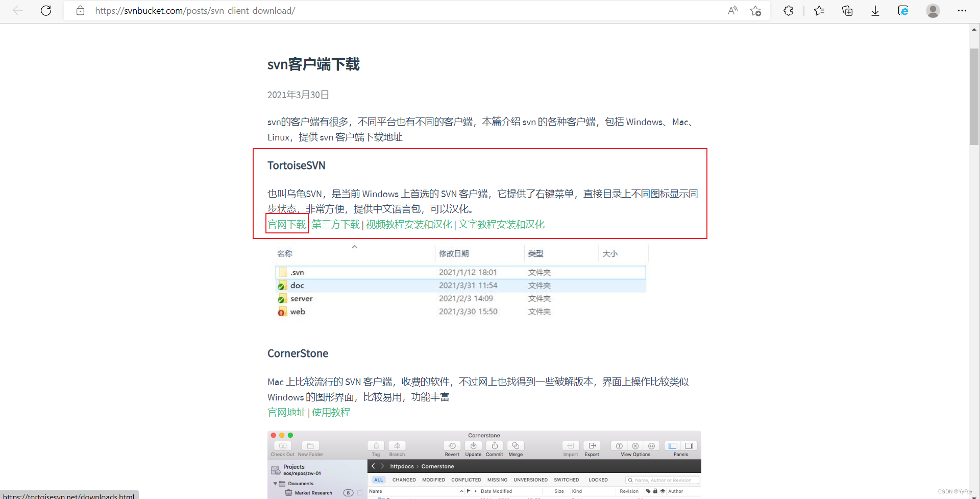Select the MISSING filter tab
Screen dimensions: 980x499
pos(497,480)
